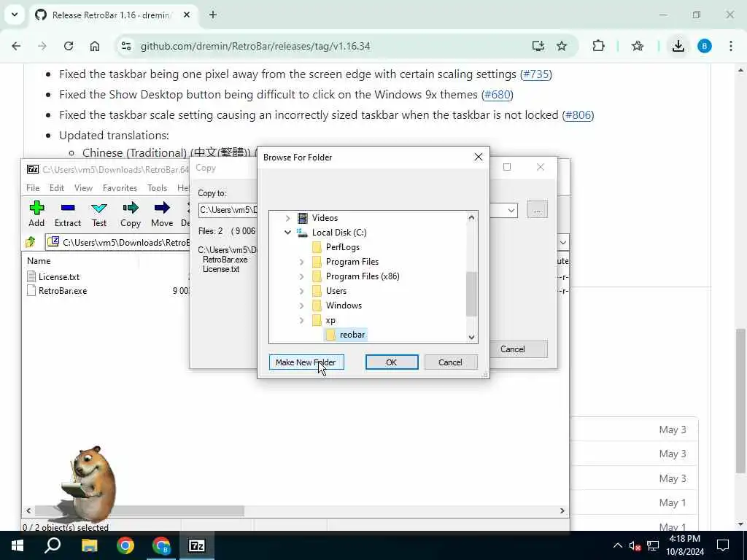
Task: Click the 7-Zip taskbar icon
Action: [197, 545]
